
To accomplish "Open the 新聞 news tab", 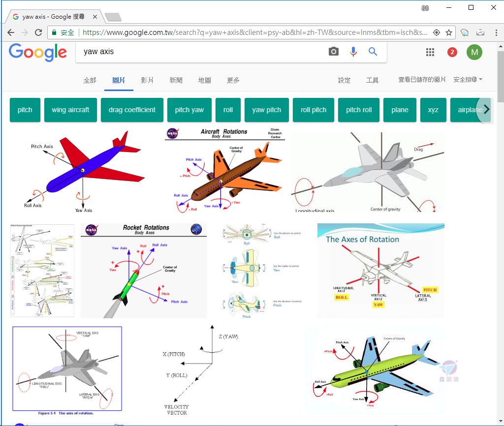I will tap(176, 80).
